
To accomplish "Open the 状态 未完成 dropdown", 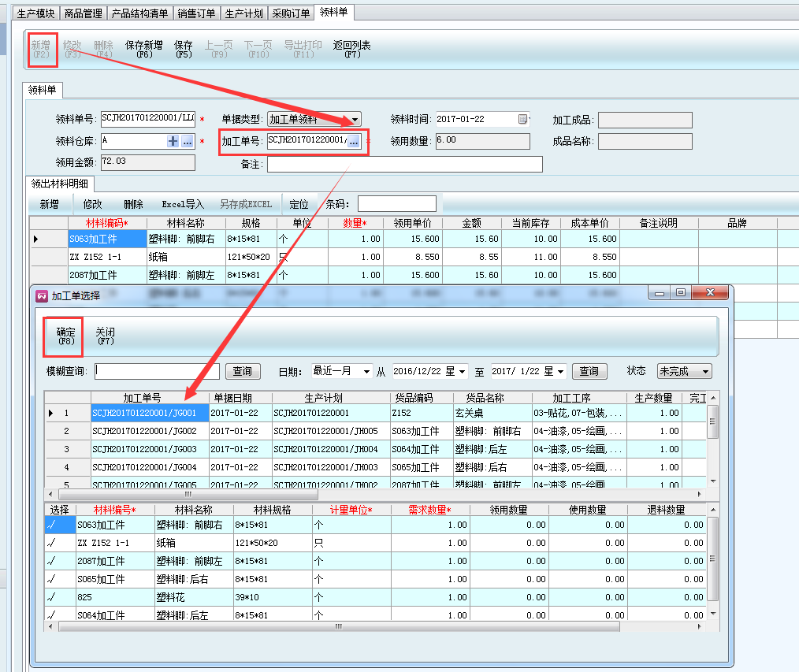I will (x=704, y=371).
